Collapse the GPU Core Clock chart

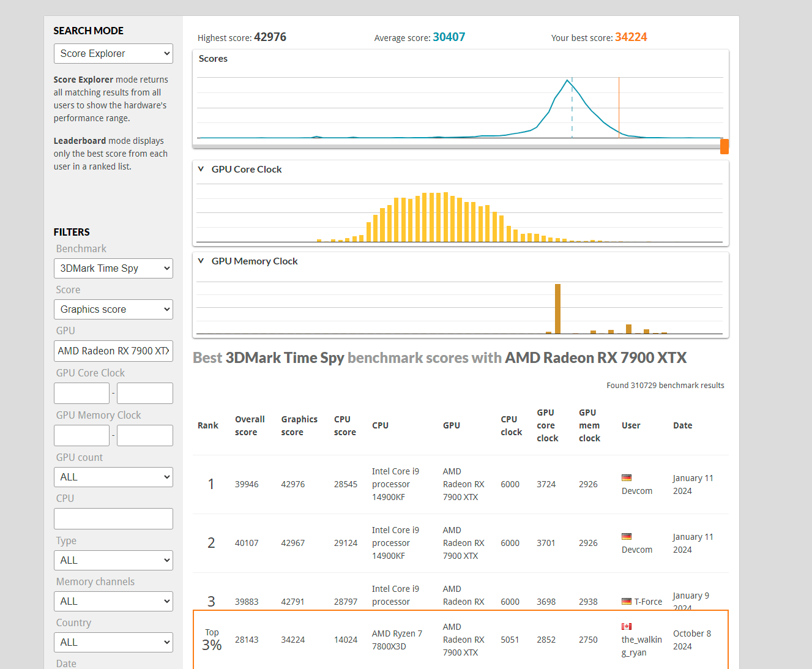tap(201, 170)
